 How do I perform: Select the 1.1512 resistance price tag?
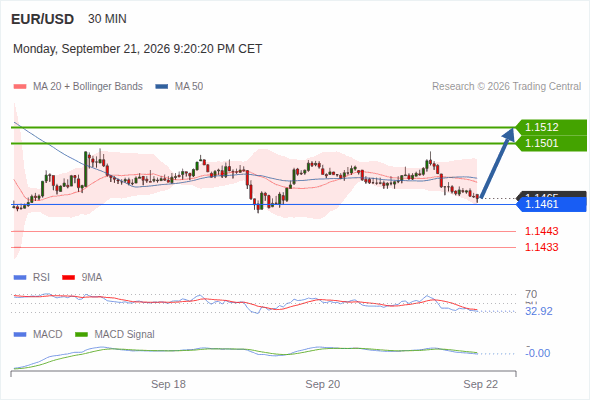tap(551, 127)
